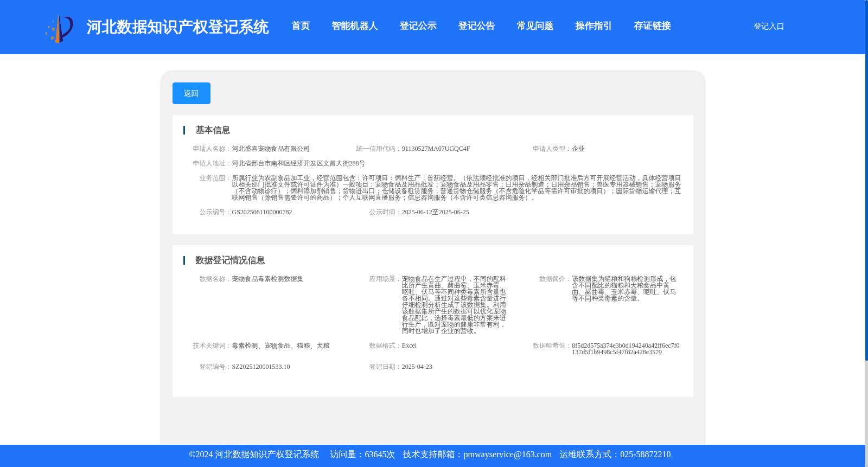
Task: Click the phone number 025-58872210
Action: click(645, 455)
